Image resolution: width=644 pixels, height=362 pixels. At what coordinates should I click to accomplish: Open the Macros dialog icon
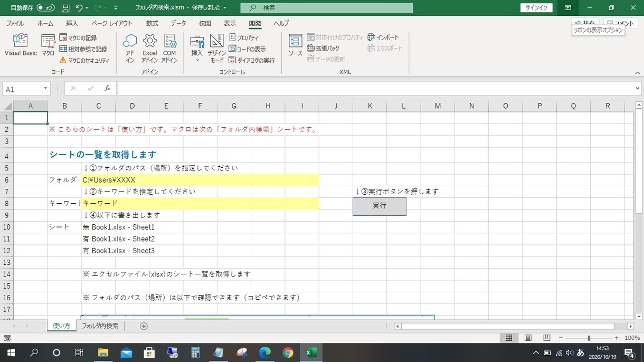click(48, 45)
